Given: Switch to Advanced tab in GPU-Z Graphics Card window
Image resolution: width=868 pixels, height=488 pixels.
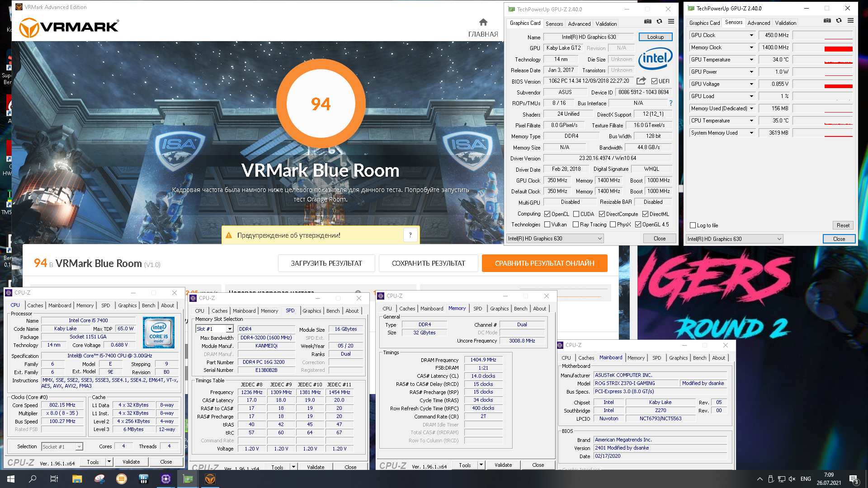Looking at the screenshot, I should [x=579, y=24].
